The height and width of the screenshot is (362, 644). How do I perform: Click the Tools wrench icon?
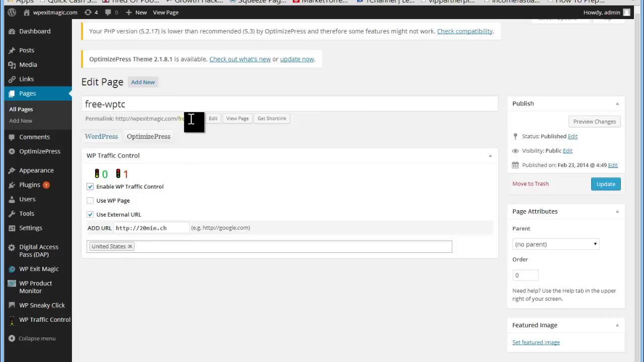[x=12, y=213]
